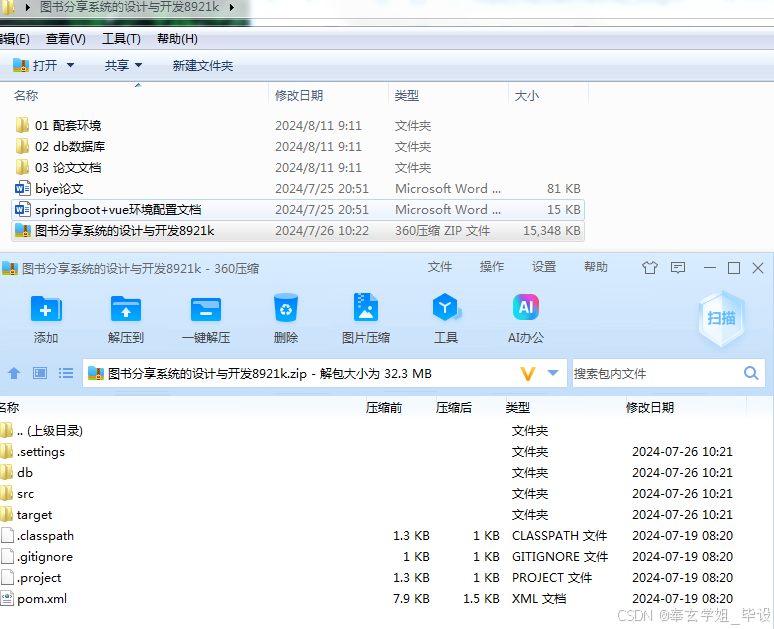Click the orange V icon in the path bar
The height and width of the screenshot is (629, 774).
point(528,374)
